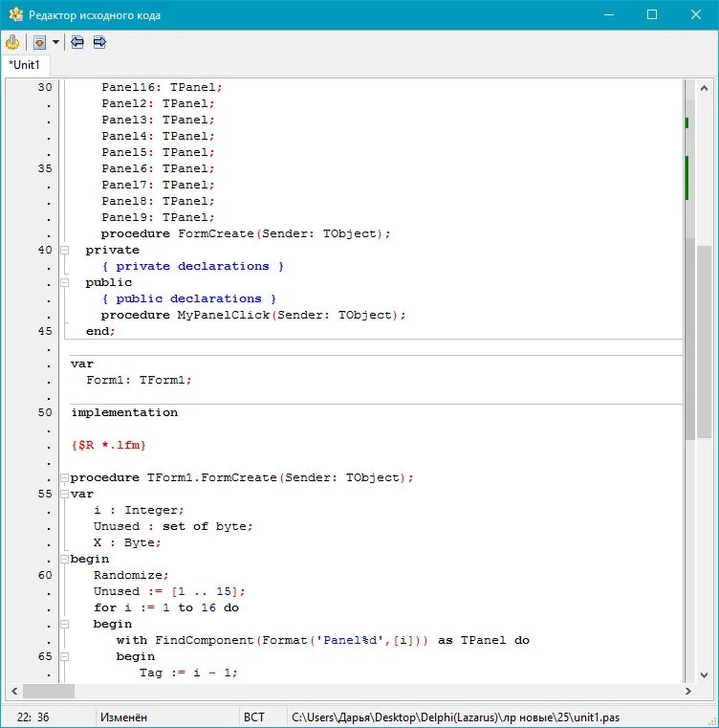Viewport: 719px width, 728px height.
Task: Collapse the for-loop begin fold at line 63
Action: point(65,624)
